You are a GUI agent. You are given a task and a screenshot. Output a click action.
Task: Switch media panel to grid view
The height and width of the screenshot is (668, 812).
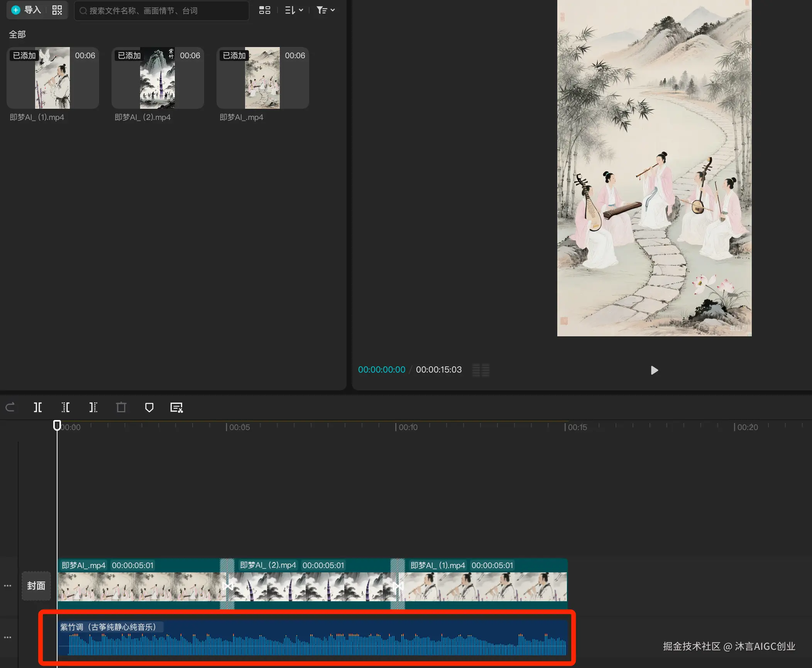coord(265,10)
